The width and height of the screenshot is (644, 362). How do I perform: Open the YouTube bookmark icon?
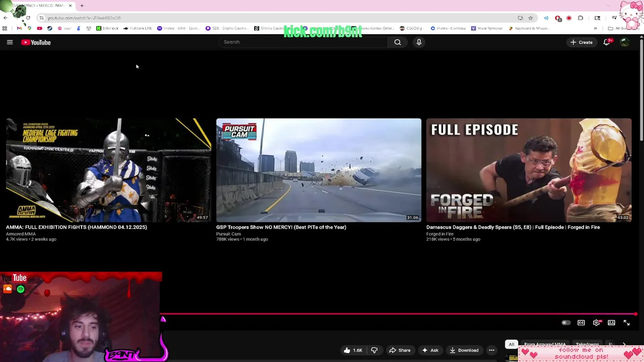(x=39, y=28)
